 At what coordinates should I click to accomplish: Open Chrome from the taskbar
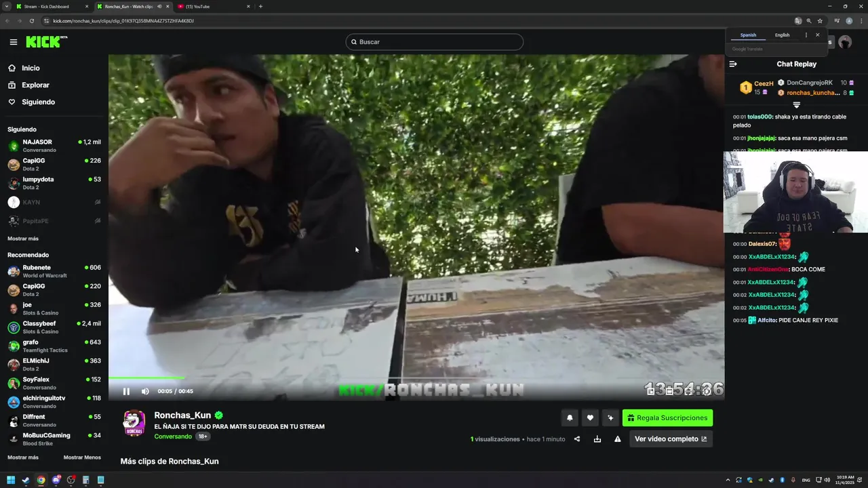coord(41,481)
